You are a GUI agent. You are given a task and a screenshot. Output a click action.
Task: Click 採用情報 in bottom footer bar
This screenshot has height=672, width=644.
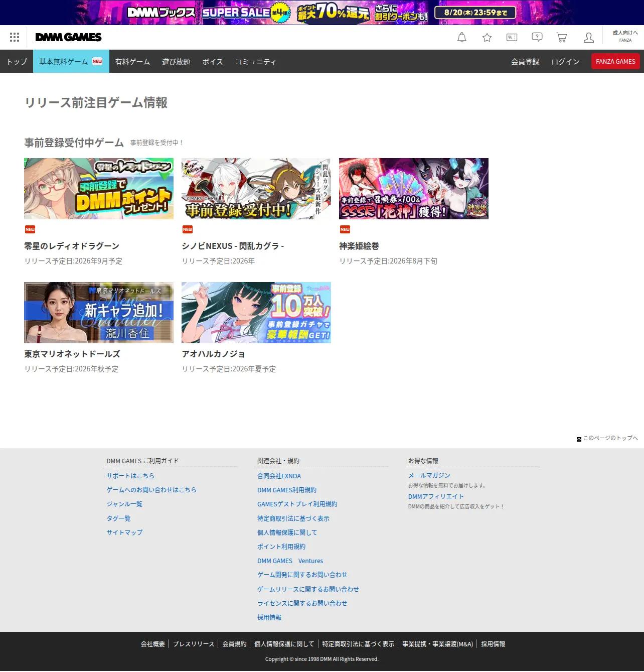(493, 644)
